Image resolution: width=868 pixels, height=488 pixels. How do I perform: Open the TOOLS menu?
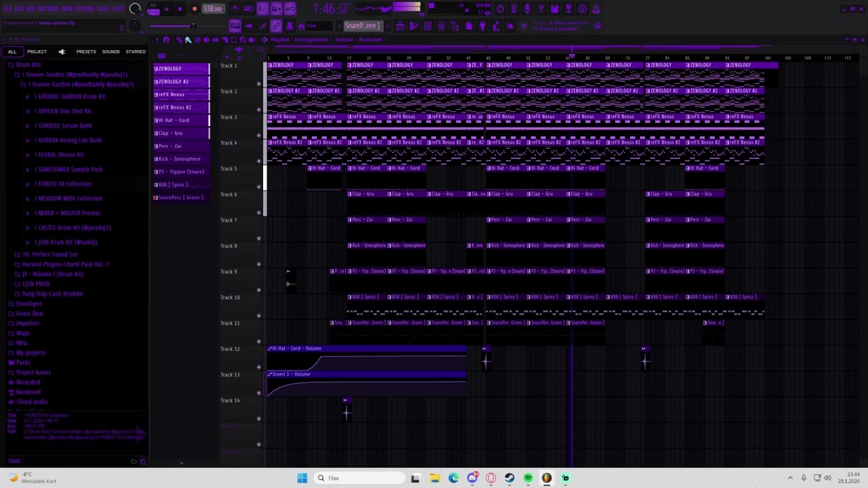click(x=104, y=9)
